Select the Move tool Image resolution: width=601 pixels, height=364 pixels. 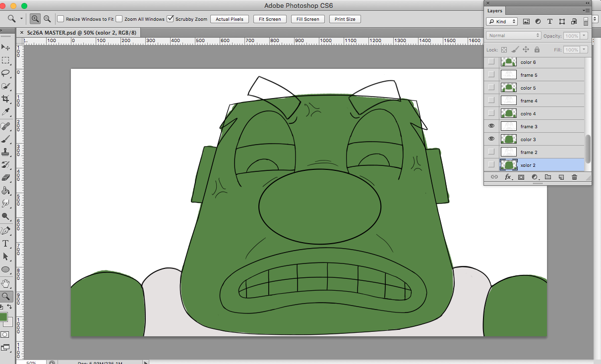tap(6, 47)
